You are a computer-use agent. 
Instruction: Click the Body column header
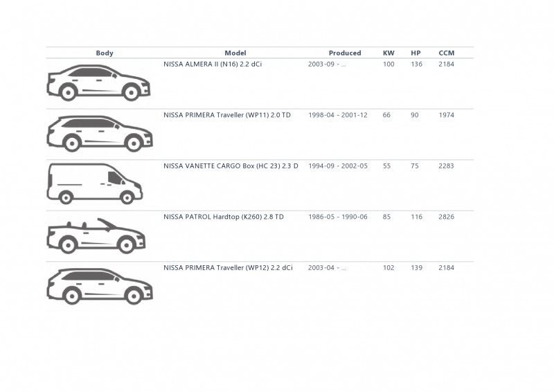click(105, 53)
